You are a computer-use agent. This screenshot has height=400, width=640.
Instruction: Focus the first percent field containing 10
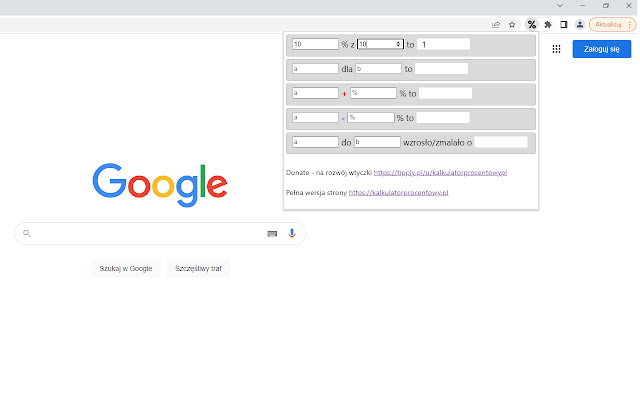315,44
